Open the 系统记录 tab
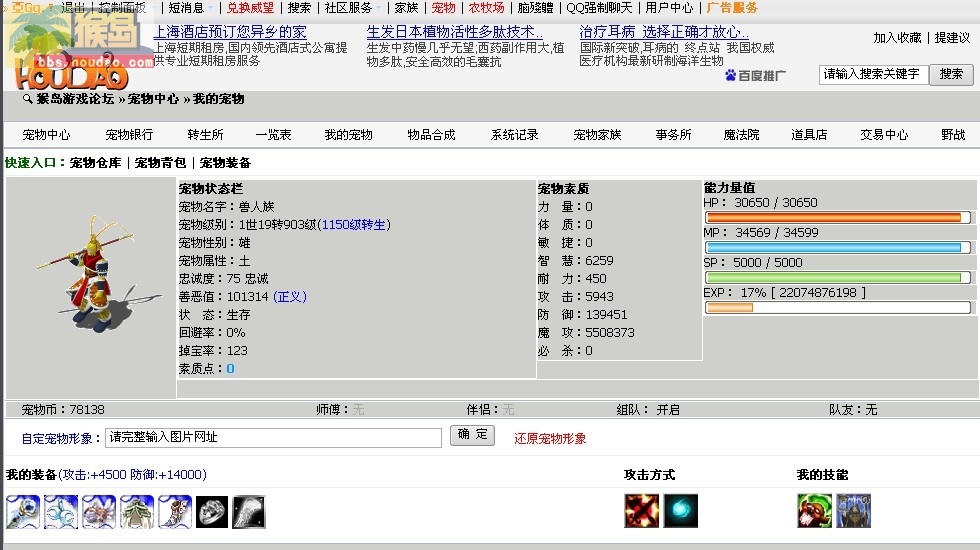The image size is (980, 550). [514, 134]
